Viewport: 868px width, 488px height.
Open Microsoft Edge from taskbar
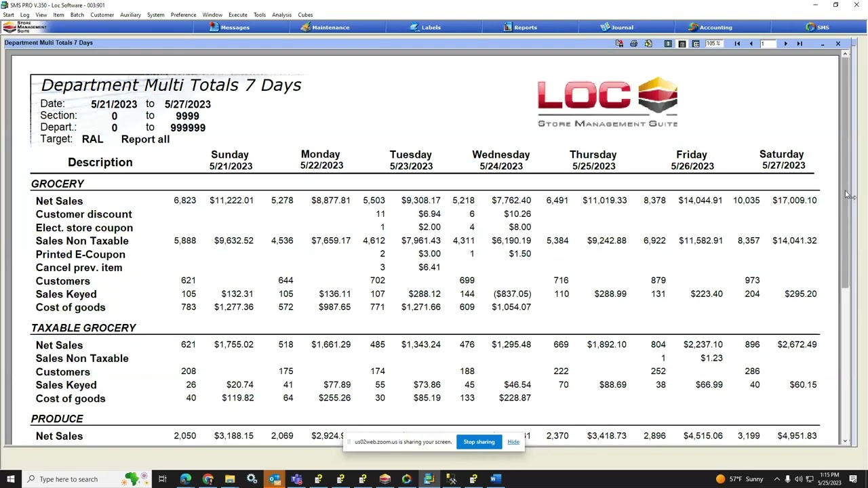[185, 479]
